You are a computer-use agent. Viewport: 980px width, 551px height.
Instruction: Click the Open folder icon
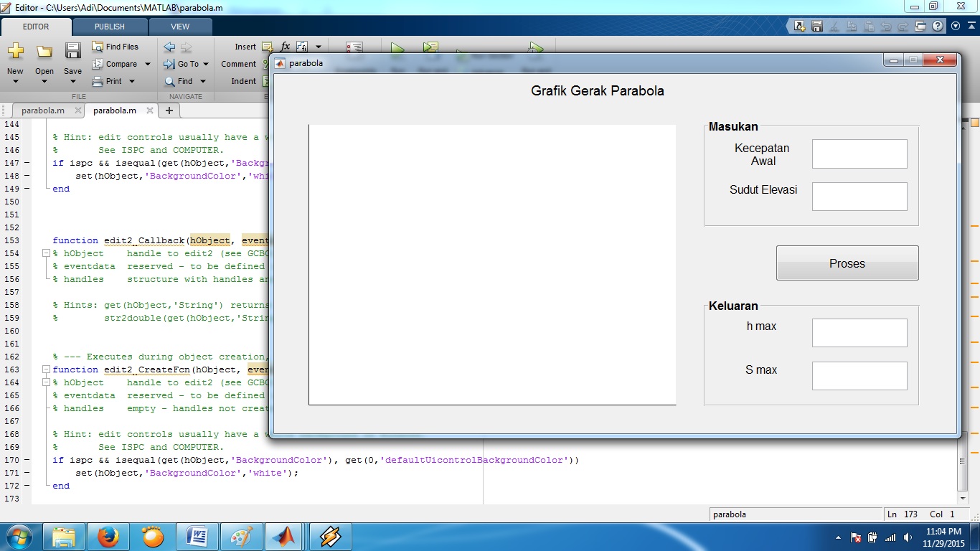click(x=44, y=51)
